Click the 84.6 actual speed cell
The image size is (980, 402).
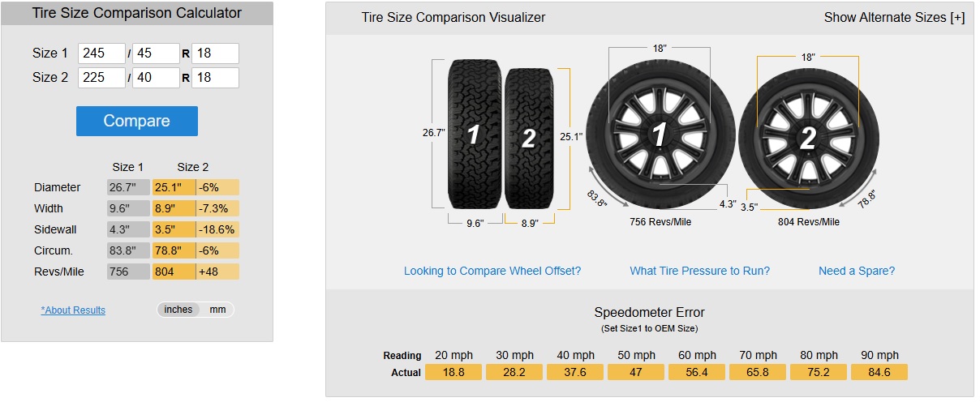tap(879, 372)
